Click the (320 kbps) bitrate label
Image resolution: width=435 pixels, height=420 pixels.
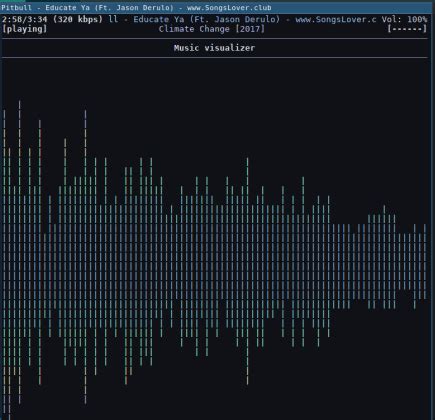point(78,19)
